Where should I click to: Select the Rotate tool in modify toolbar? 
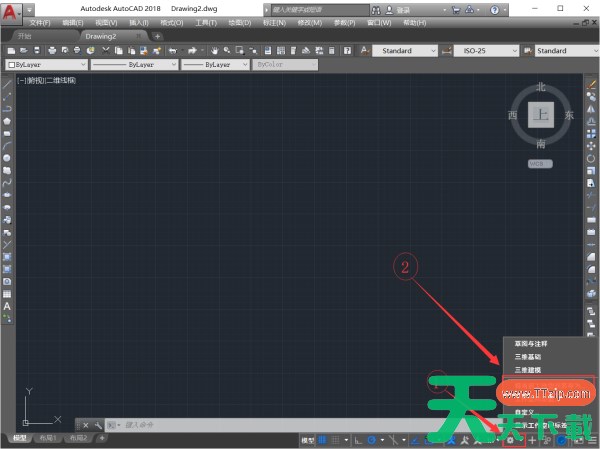pos(591,158)
